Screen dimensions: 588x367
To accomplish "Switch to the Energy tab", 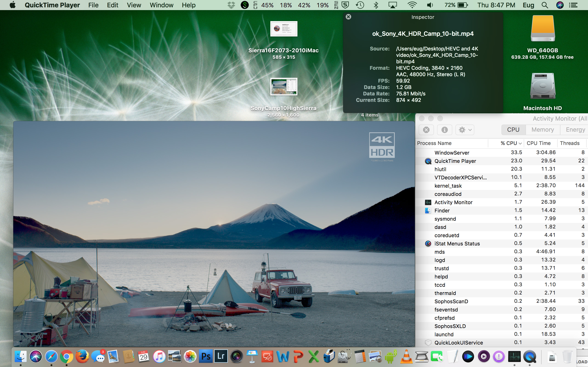I will (575, 130).
